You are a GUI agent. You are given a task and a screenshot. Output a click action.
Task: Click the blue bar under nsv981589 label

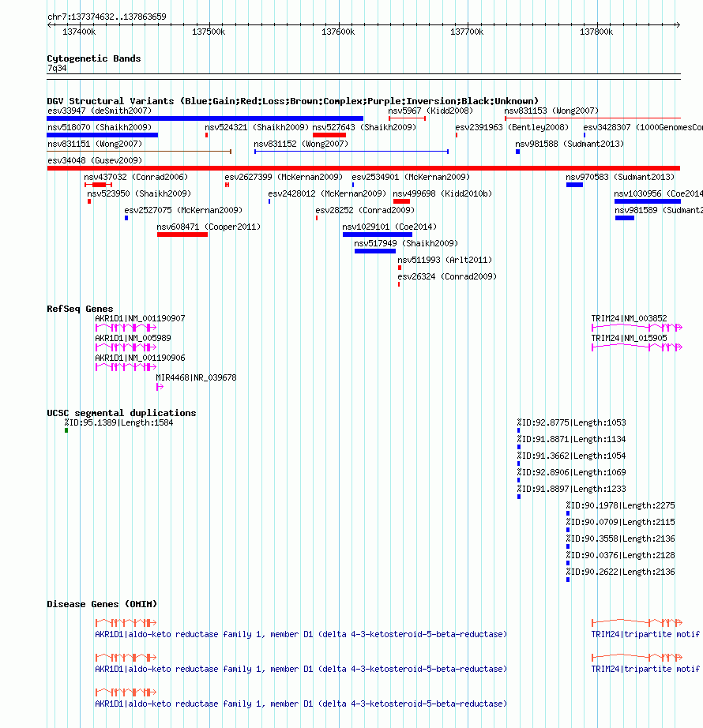pos(625,218)
